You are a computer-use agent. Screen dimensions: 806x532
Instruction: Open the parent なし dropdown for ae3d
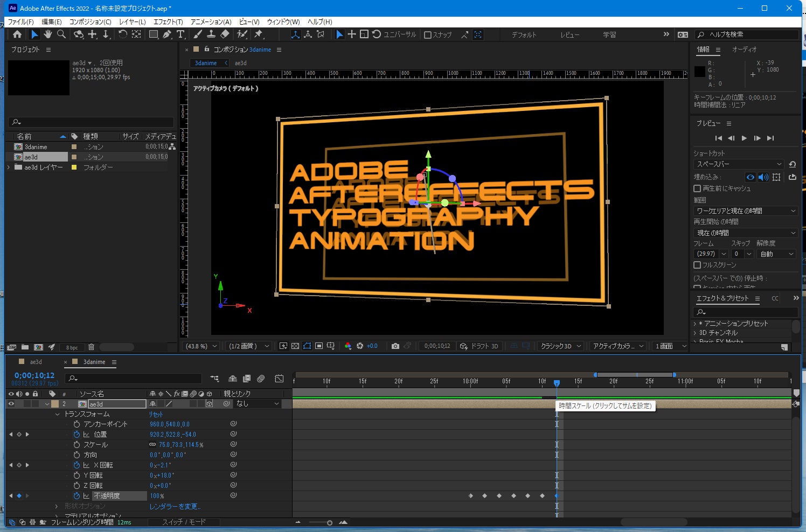[x=258, y=404]
